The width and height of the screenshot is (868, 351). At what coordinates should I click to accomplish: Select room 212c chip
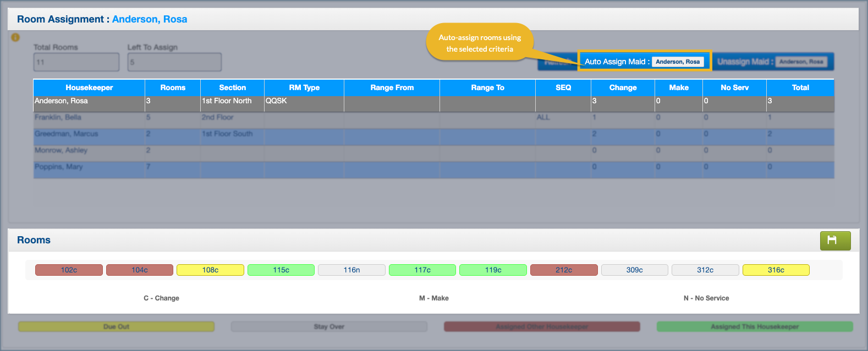tap(564, 270)
